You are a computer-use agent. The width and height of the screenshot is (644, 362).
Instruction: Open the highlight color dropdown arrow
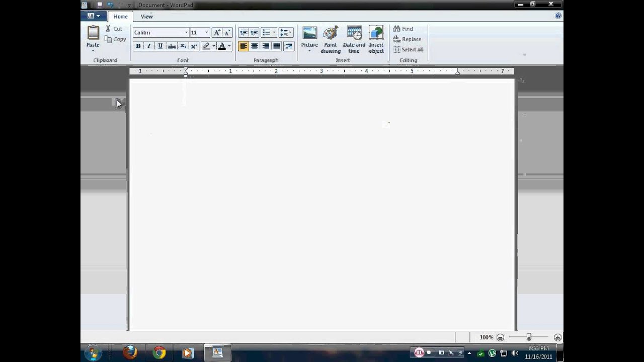213,46
